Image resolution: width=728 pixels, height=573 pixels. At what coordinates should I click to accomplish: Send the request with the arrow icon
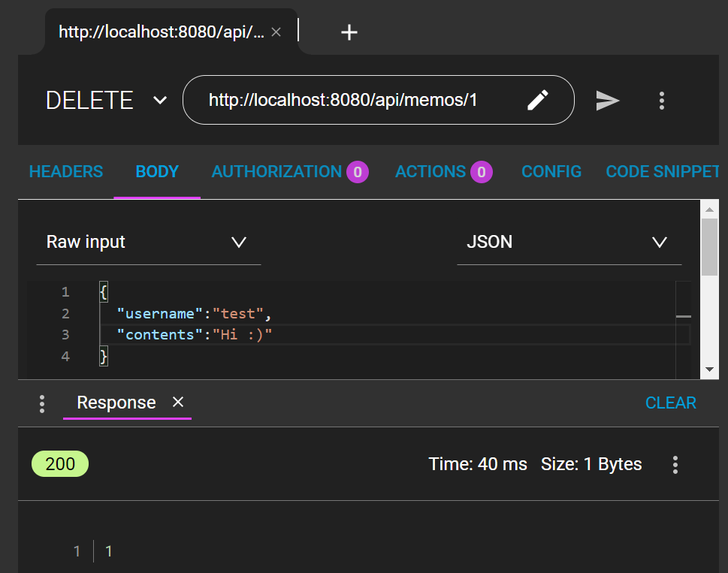click(x=607, y=100)
